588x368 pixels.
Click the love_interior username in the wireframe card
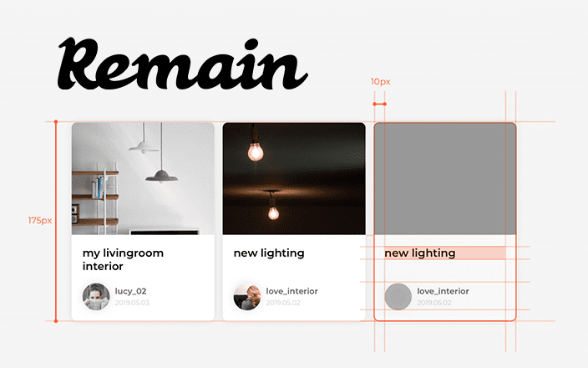point(443,291)
